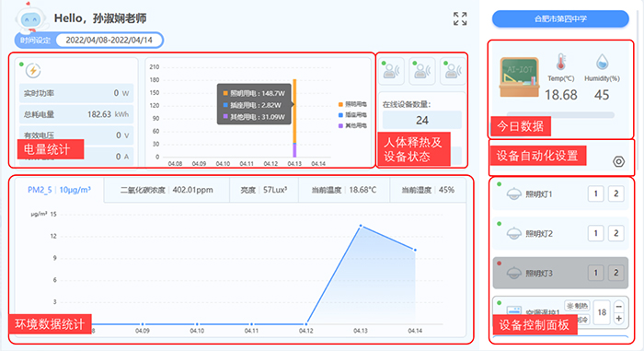Open the 2022/04/08-2022/04/14 date range picker
Viewport: 644px width, 351px height.
point(109,40)
